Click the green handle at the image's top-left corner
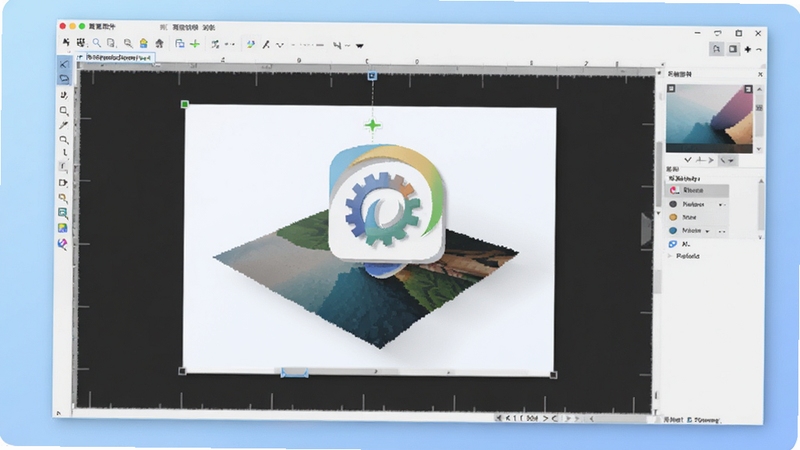 point(185,104)
